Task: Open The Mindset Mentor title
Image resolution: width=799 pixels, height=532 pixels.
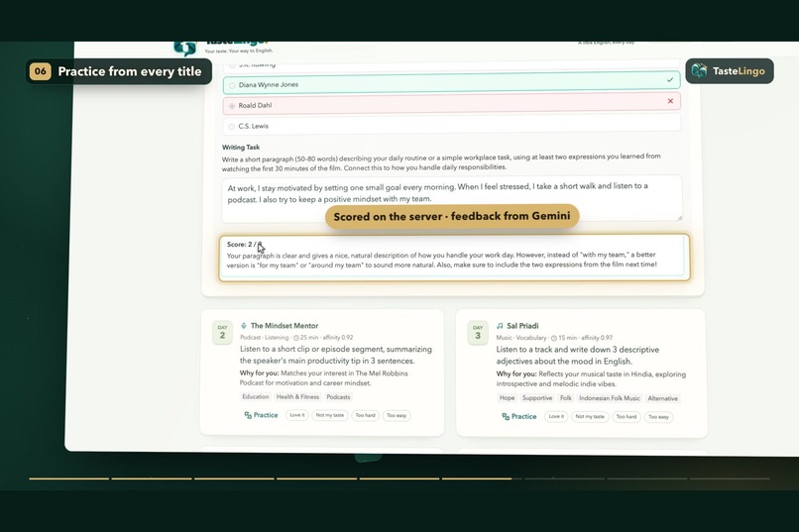Action: coord(285,326)
